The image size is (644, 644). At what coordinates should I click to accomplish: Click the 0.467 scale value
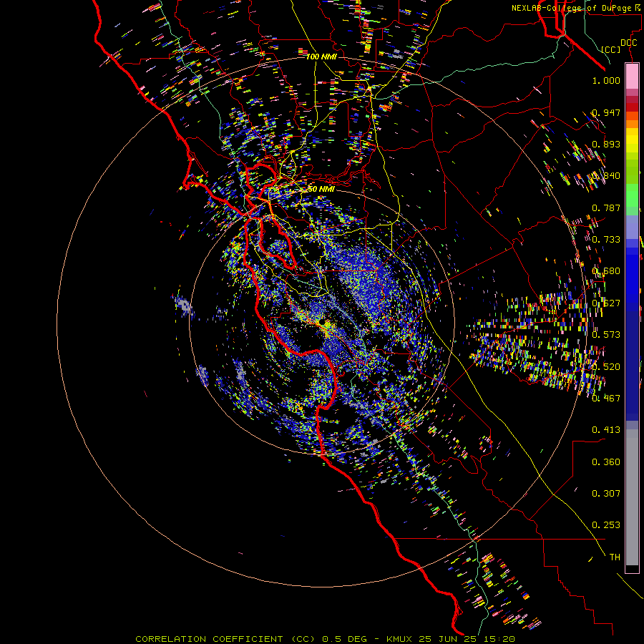tap(606, 398)
